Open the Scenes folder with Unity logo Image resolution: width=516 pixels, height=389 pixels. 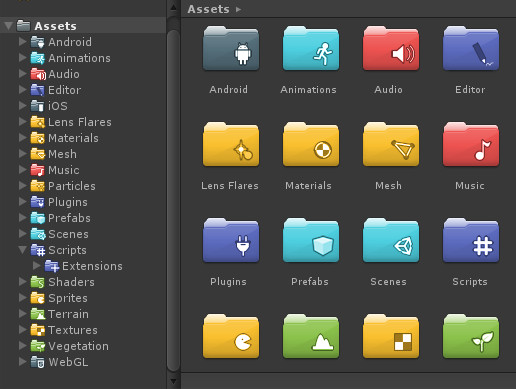(391, 241)
